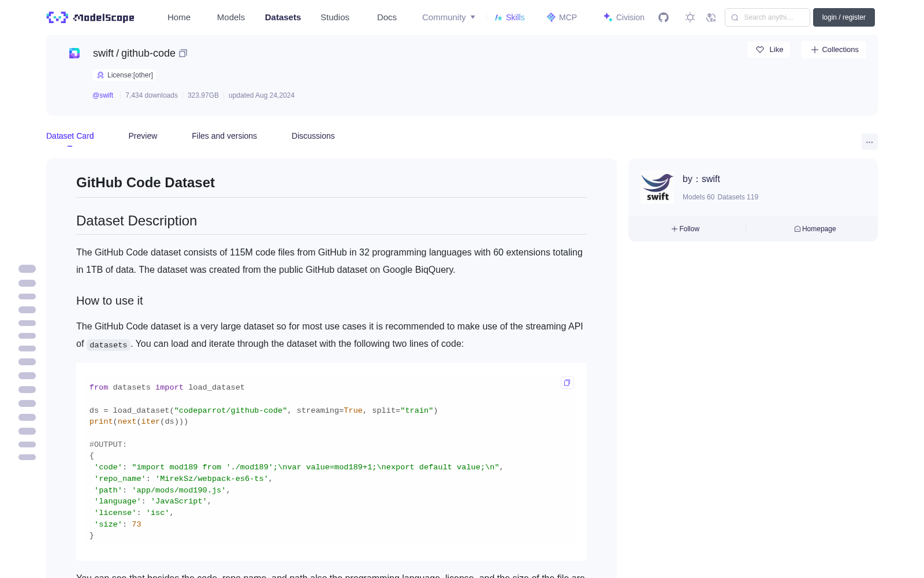The width and height of the screenshot is (924, 578).
Task: Go to Home page
Action: [x=179, y=17]
